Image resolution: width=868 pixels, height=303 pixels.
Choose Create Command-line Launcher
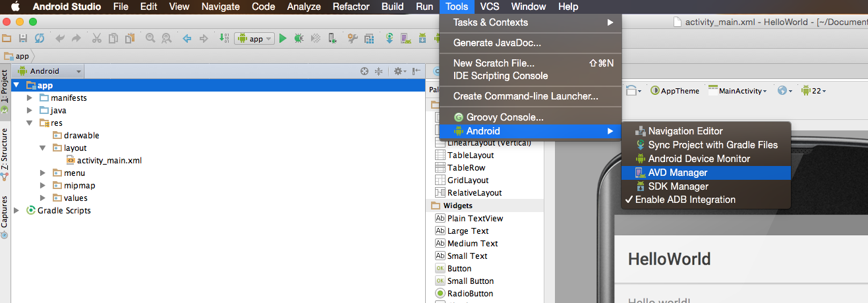tap(531, 96)
